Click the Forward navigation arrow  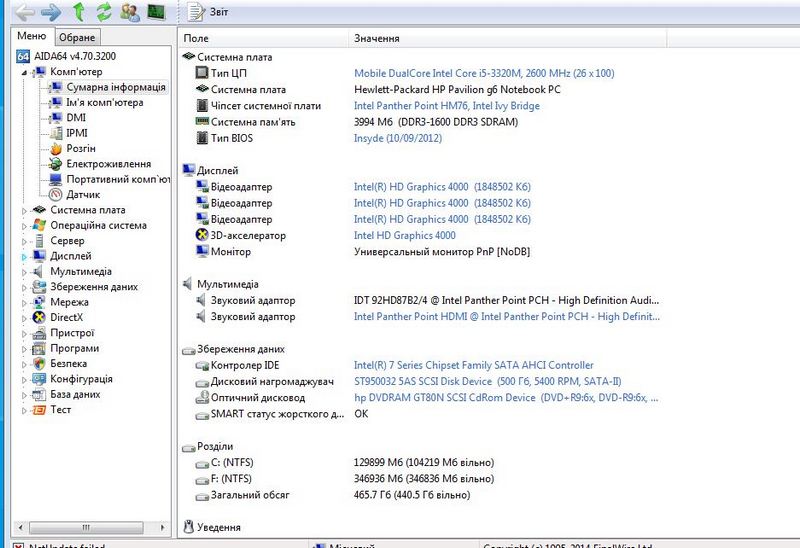tap(50, 12)
